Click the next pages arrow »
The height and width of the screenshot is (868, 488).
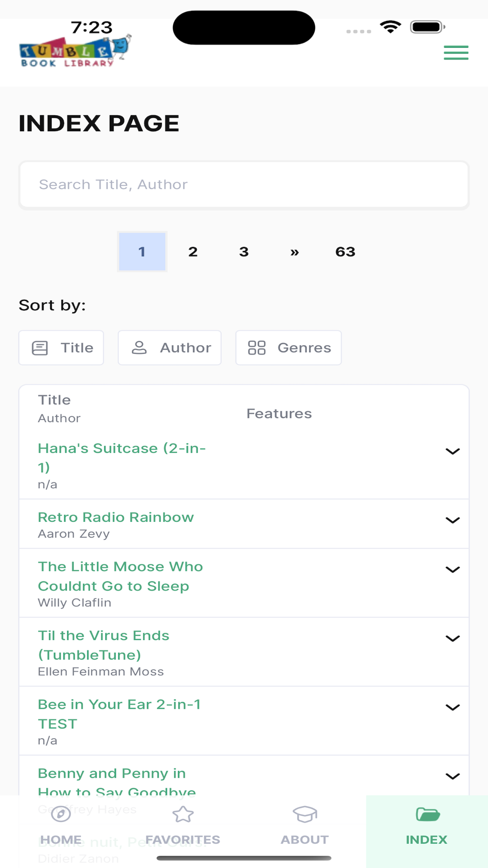pos(294,252)
